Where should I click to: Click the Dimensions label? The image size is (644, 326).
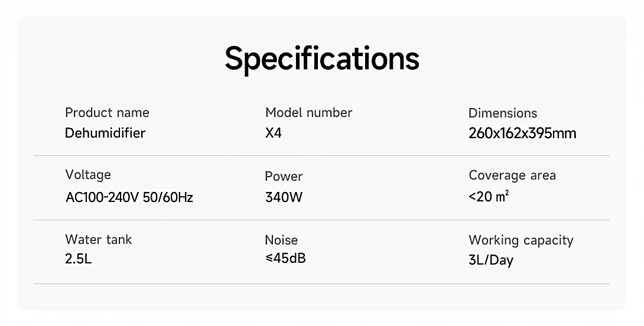503,113
